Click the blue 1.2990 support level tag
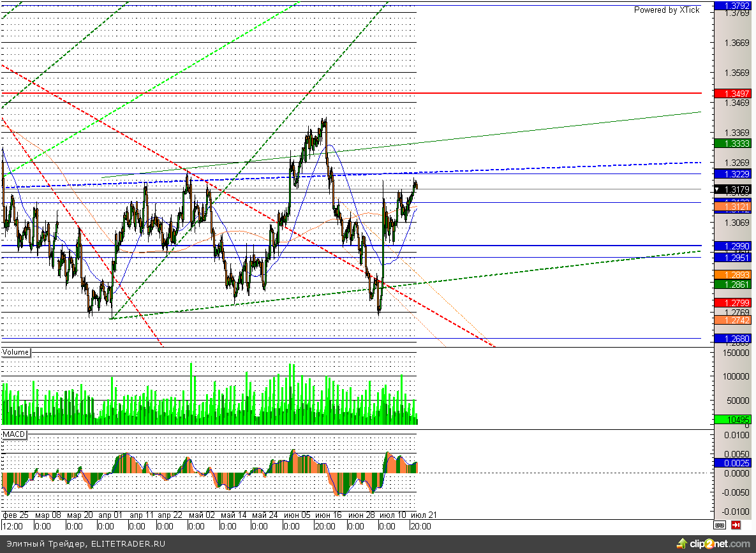Image resolution: width=756 pixels, height=553 pixels. click(x=732, y=246)
